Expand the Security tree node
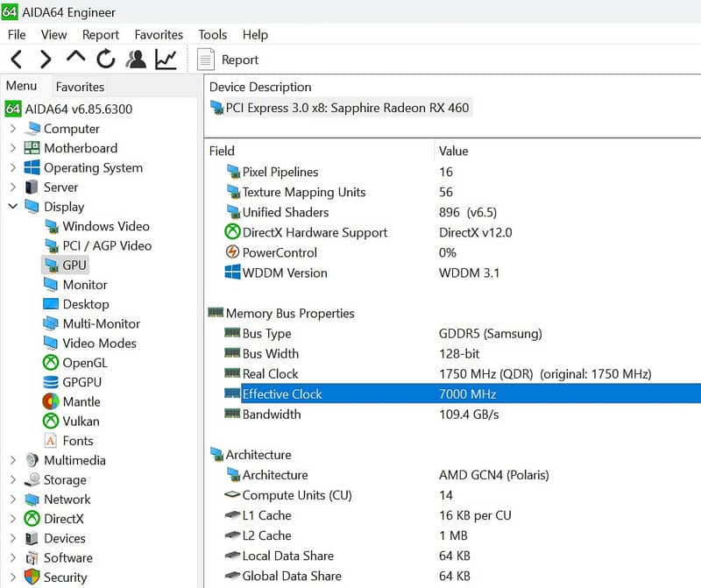 pyautogui.click(x=13, y=577)
